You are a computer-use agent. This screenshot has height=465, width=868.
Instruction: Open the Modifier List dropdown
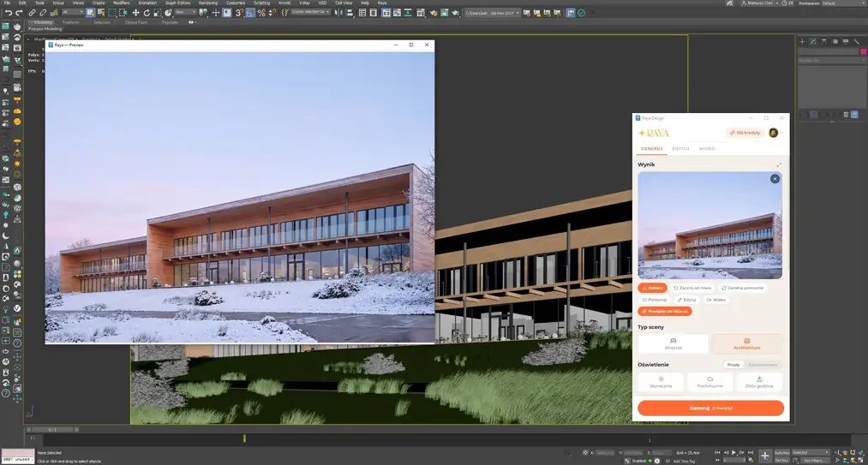[832, 60]
